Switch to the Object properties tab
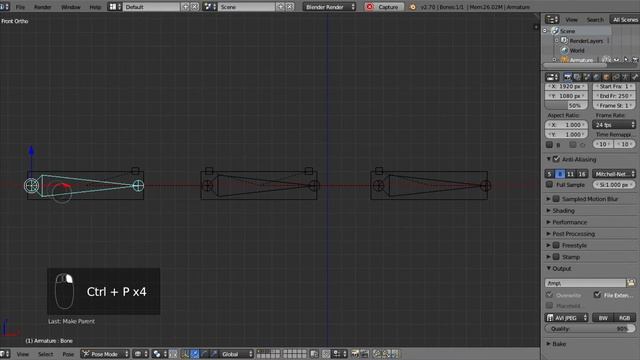 pyautogui.click(x=606, y=77)
